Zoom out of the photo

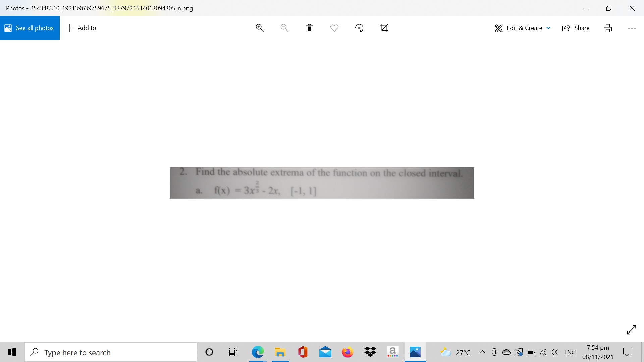pyautogui.click(x=284, y=28)
